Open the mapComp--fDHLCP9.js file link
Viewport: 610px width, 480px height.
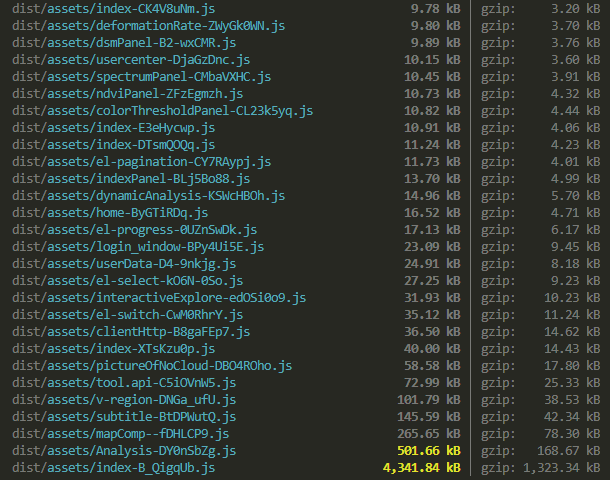121,433
